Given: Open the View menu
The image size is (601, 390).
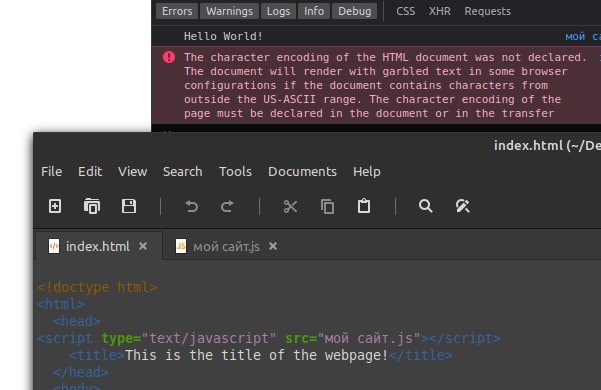Looking at the screenshot, I should (133, 172).
